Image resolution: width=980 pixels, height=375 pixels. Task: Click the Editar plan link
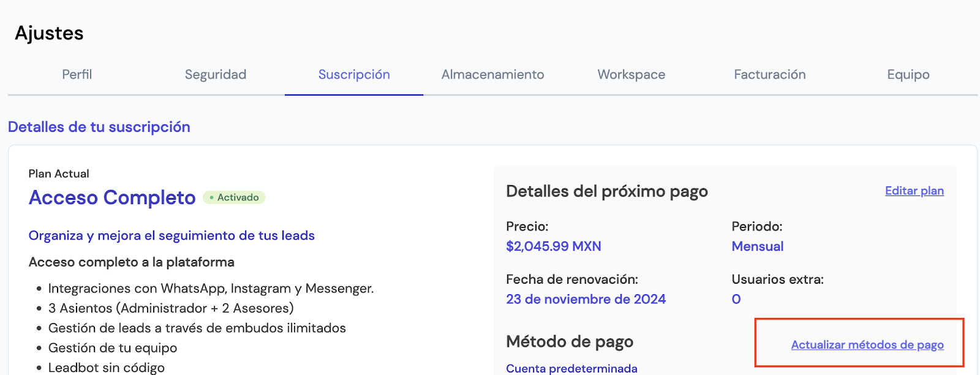pos(914,191)
